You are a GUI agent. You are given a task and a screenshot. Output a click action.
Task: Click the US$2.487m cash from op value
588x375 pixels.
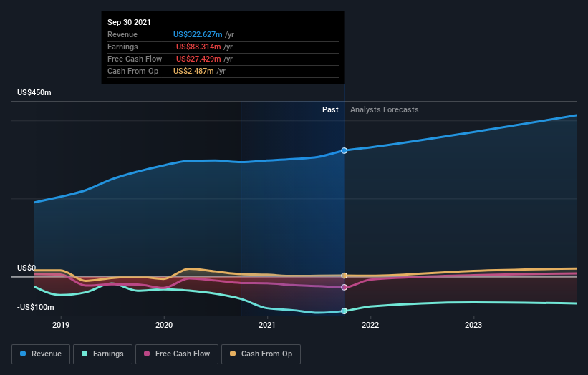coord(193,71)
